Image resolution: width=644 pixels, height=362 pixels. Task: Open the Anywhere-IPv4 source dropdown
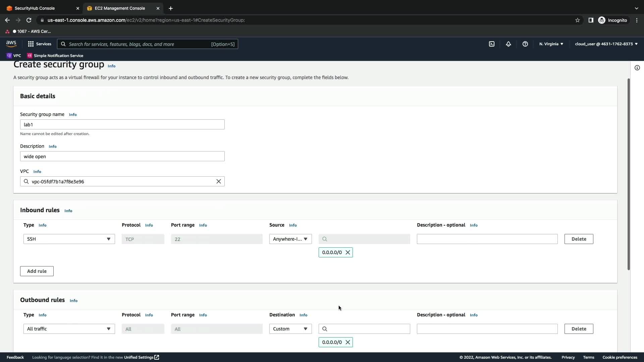click(x=290, y=239)
